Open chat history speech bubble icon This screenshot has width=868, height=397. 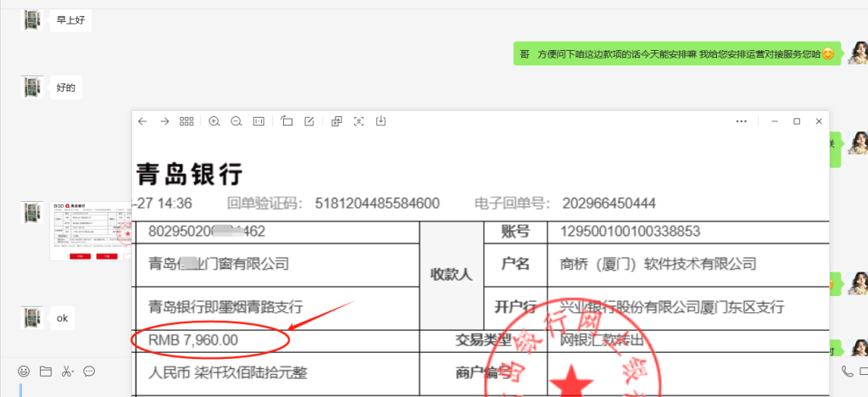coord(89,371)
